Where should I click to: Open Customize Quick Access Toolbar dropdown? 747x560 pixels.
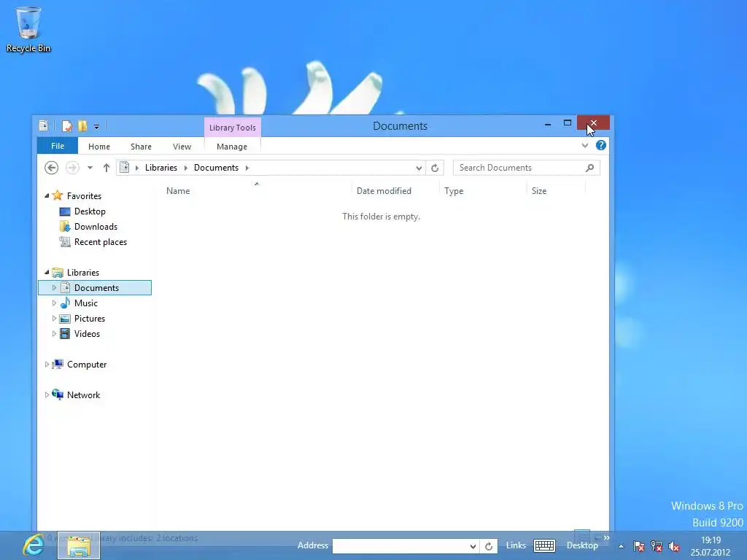(96, 127)
